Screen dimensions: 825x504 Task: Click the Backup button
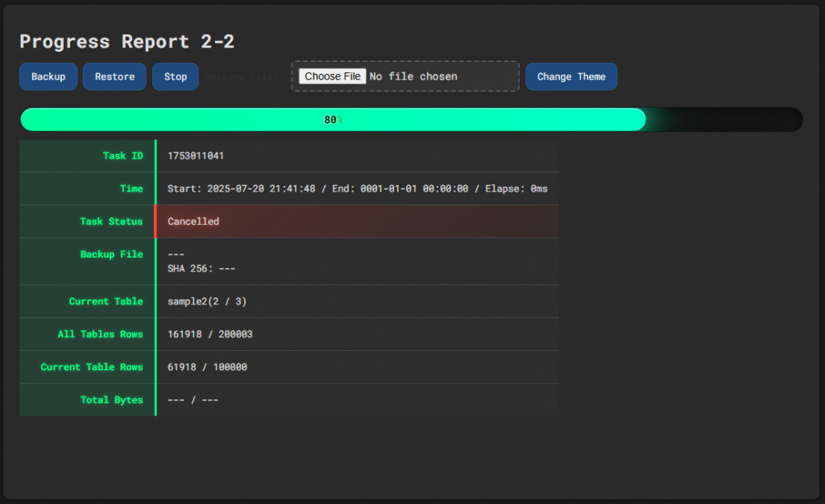click(48, 76)
